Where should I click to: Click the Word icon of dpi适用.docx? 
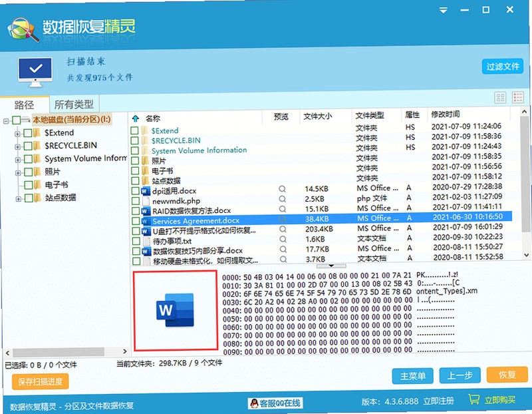pos(146,191)
